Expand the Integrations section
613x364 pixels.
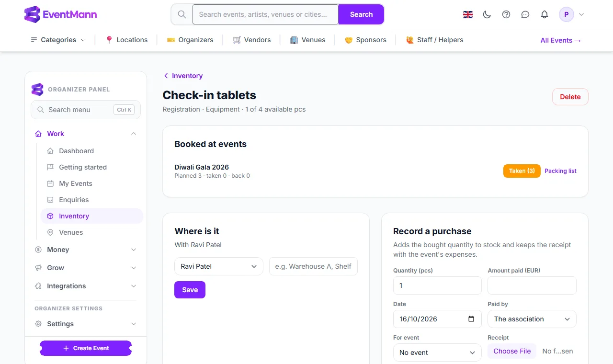pos(86,286)
